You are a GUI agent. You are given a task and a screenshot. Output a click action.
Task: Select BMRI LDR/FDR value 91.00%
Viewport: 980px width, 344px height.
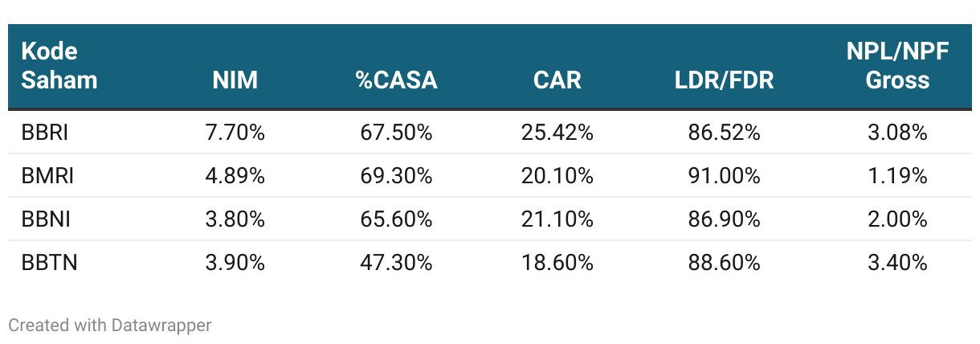[725, 176]
